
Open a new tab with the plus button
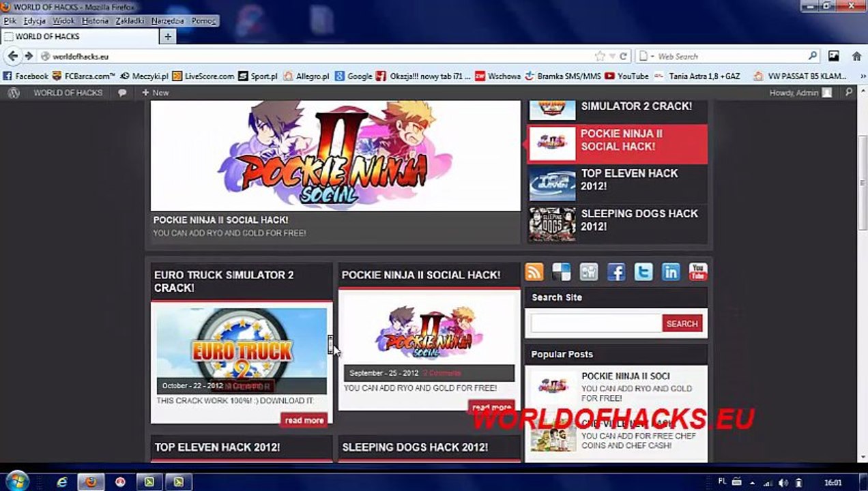(x=168, y=36)
